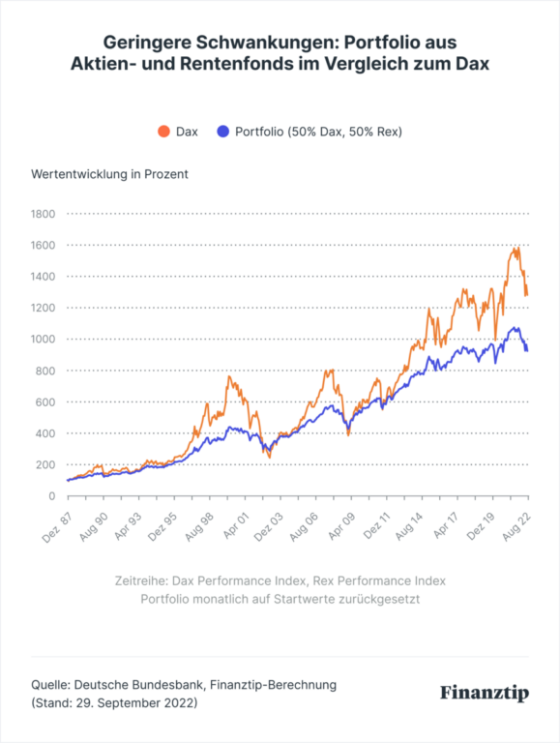Click the Portfolio monatlich zurückgesetzt note
560x743 pixels.
[x=280, y=600]
